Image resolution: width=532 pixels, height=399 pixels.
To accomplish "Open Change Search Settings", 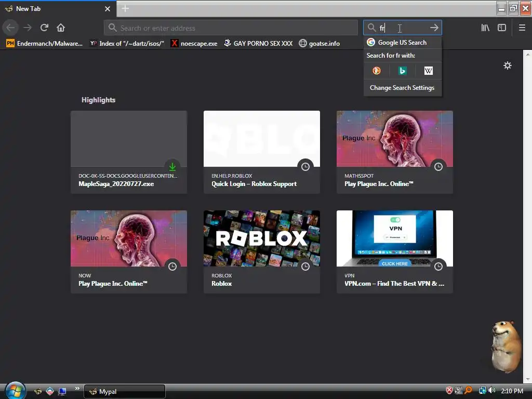I will (x=403, y=87).
